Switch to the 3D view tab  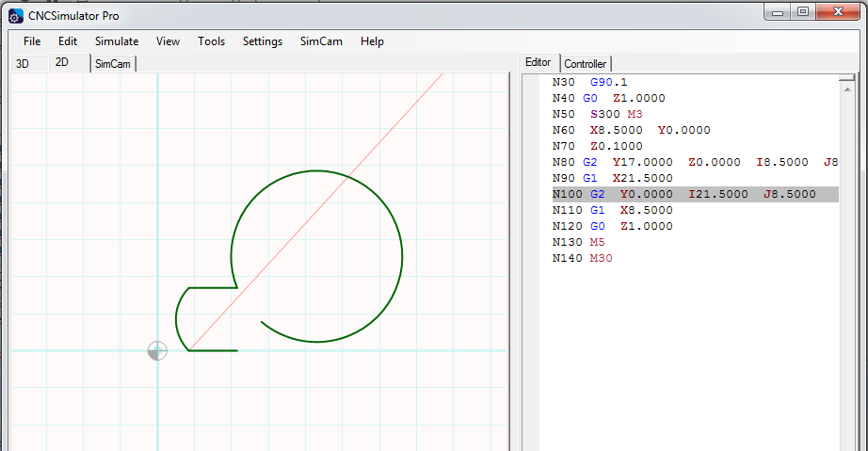click(23, 64)
